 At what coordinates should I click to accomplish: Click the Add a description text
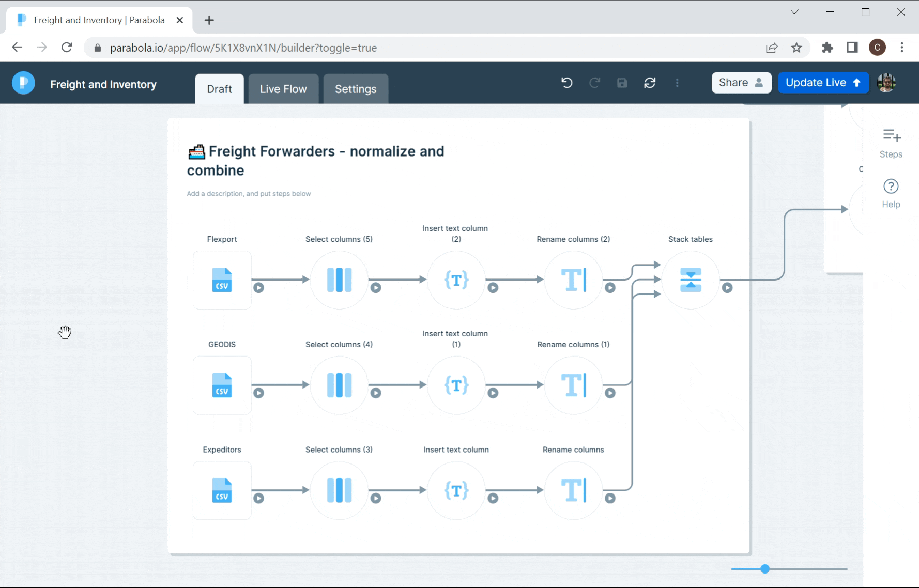(x=249, y=194)
